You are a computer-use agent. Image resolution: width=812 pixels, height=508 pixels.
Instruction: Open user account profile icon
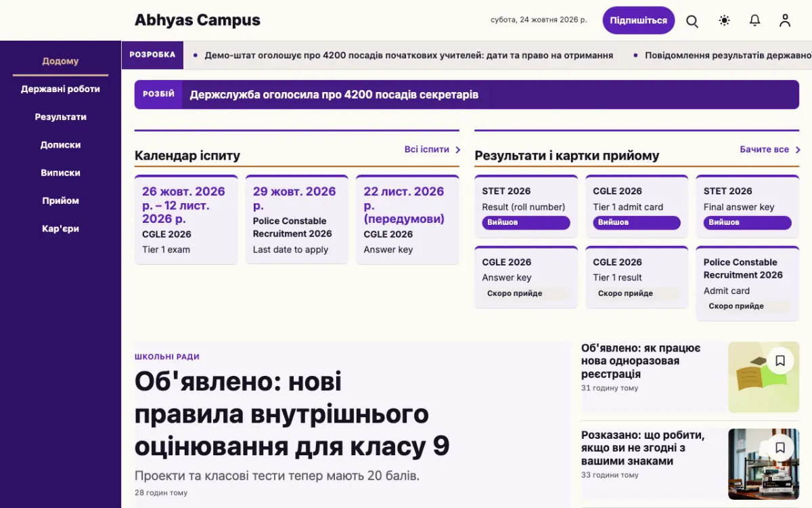tap(785, 21)
